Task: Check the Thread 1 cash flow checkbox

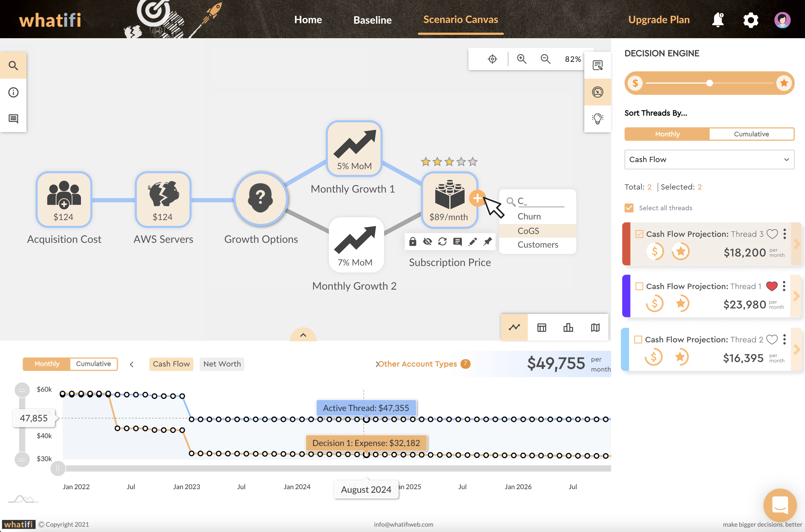Action: point(639,286)
